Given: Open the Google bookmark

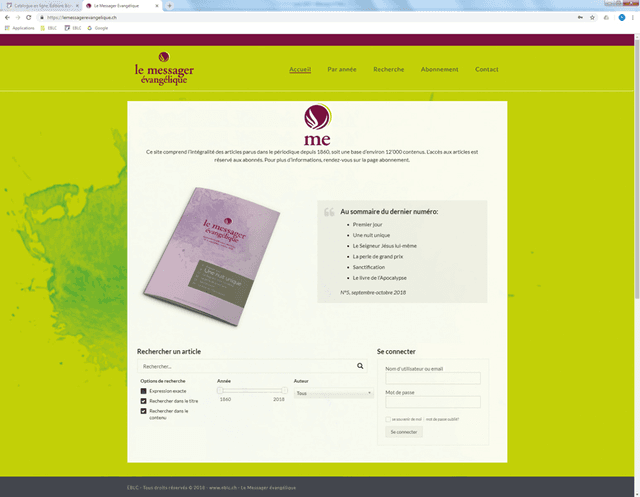Looking at the screenshot, I should pyautogui.click(x=98, y=28).
